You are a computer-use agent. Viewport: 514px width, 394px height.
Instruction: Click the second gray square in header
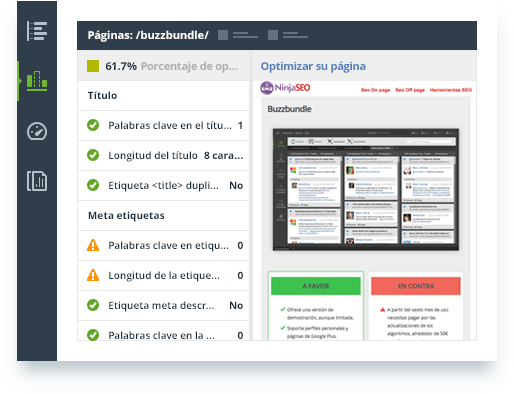pos(273,35)
